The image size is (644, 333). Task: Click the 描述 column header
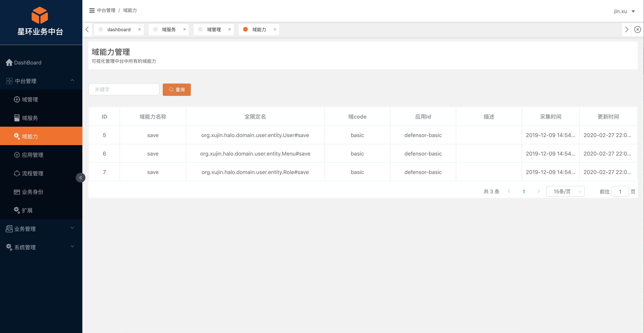(489, 117)
